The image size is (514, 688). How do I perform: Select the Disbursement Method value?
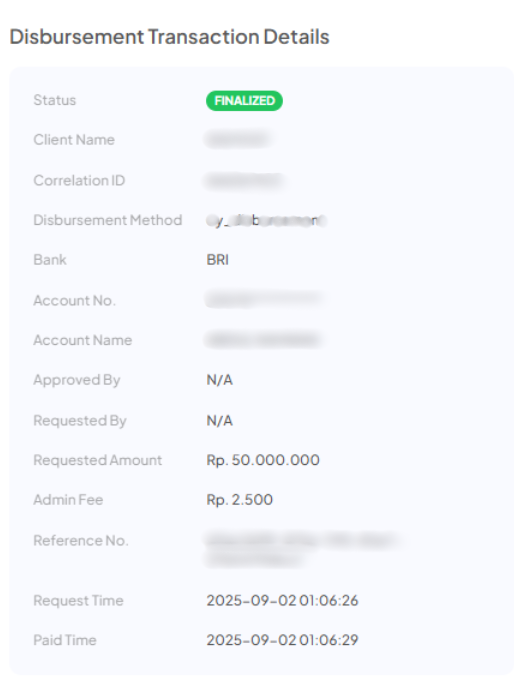pyautogui.click(x=266, y=220)
